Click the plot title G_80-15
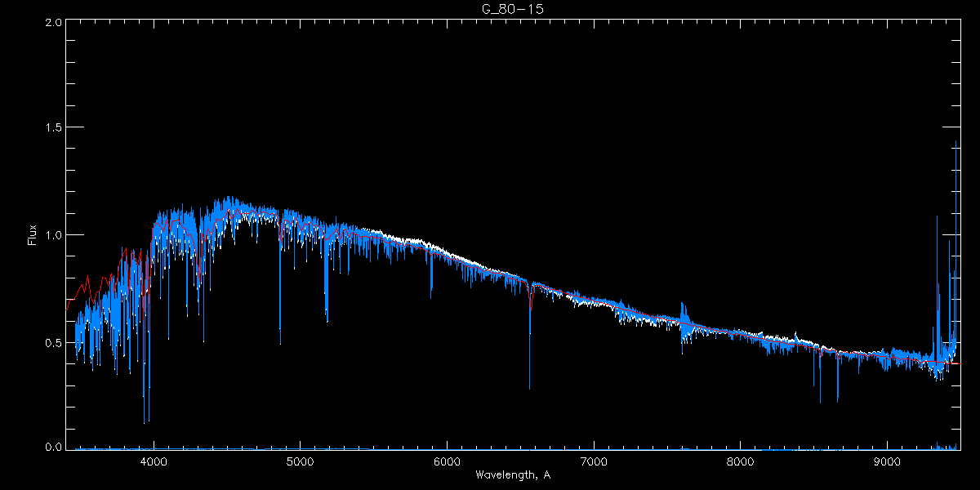Viewport: 980px width, 490px height. pyautogui.click(x=511, y=9)
